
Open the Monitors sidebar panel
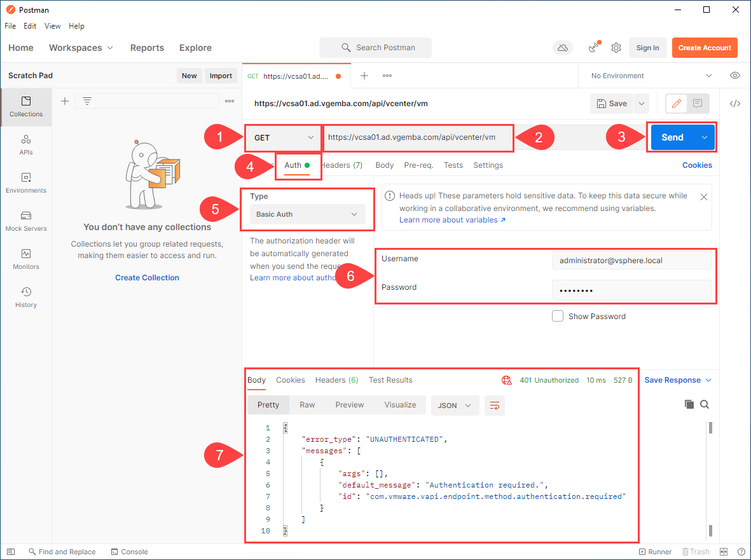click(26, 259)
